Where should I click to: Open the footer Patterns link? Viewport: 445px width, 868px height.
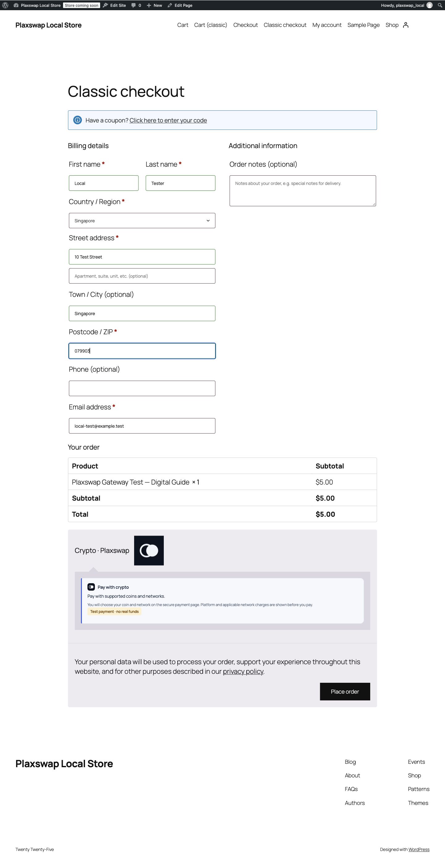419,789
